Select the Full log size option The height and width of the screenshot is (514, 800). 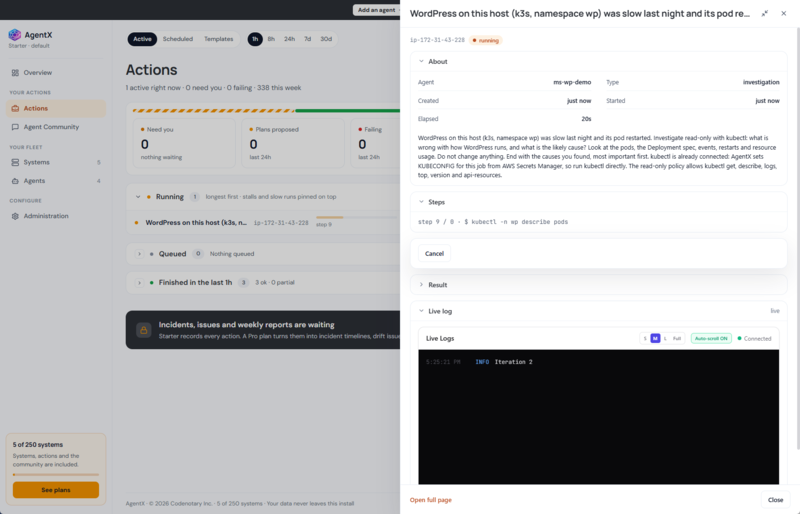click(x=677, y=338)
